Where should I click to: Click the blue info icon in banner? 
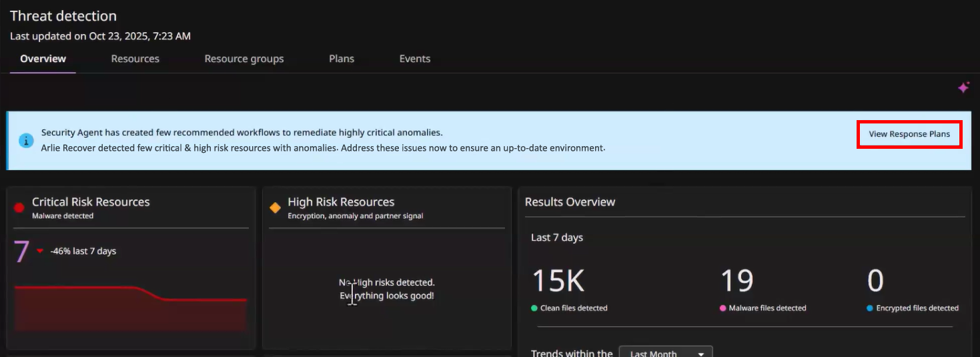point(26,141)
